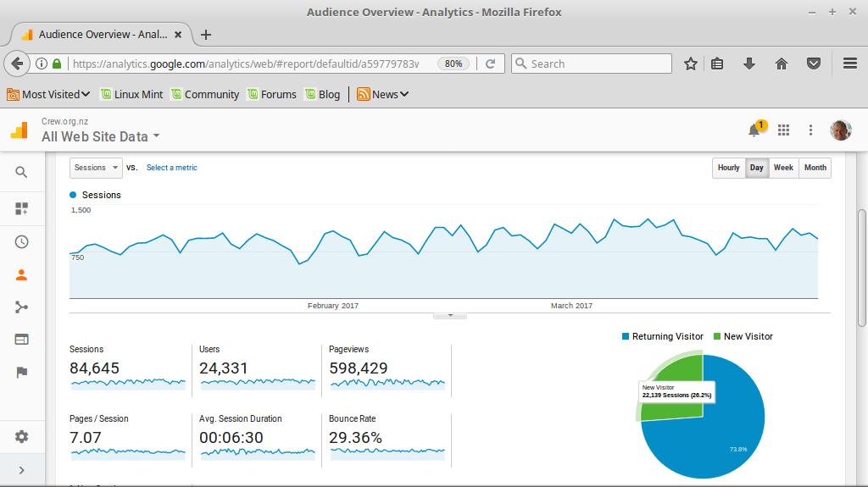The width and height of the screenshot is (868, 487).
Task: Open Customization dashboards icon in sidebar
Action: [21, 208]
